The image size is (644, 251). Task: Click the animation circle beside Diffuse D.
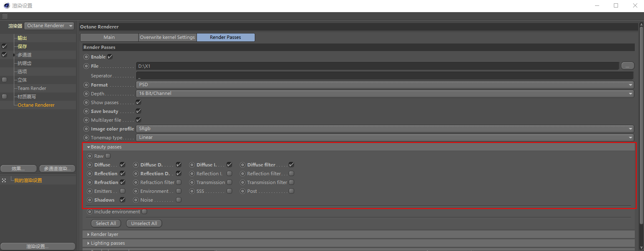tap(136, 165)
